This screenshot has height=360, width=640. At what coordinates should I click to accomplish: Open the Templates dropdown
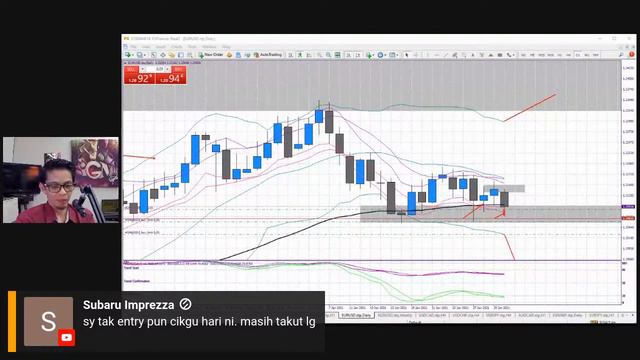393,55
